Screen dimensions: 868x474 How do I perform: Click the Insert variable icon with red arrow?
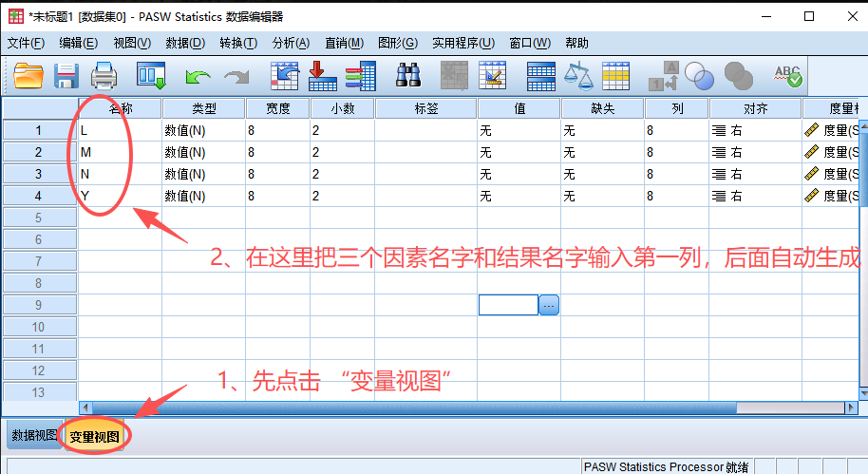point(323,75)
